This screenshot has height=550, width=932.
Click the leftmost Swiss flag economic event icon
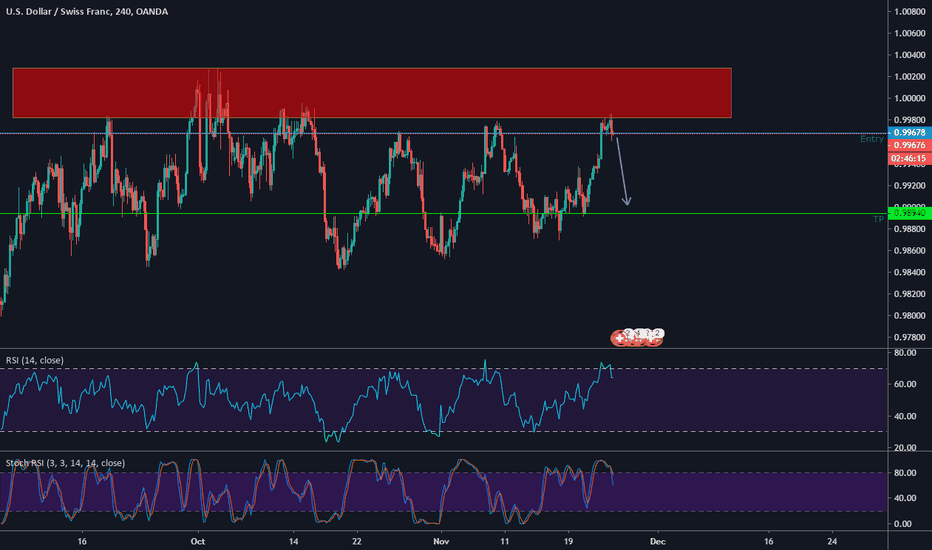[x=619, y=338]
